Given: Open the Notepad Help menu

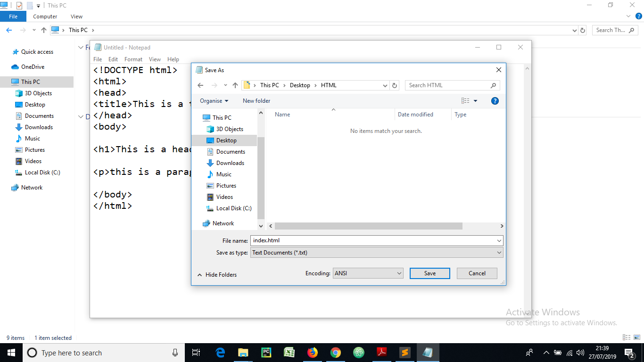Looking at the screenshot, I should tap(173, 59).
